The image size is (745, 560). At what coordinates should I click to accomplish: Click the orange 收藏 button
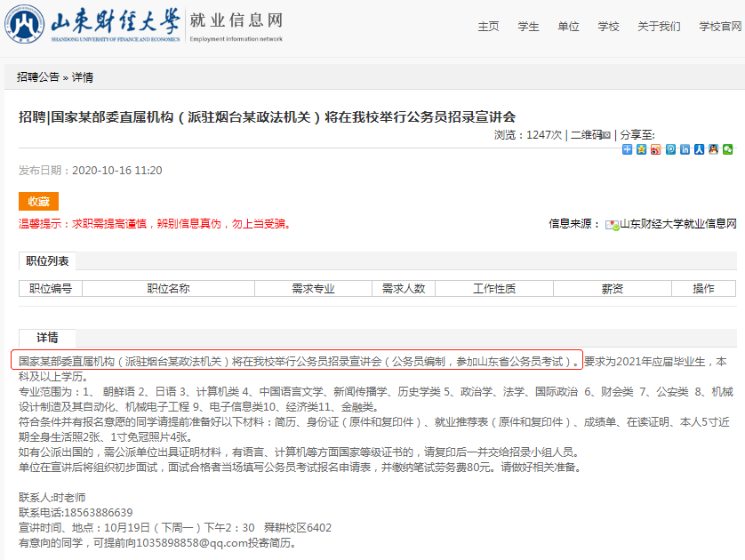pyautogui.click(x=38, y=202)
